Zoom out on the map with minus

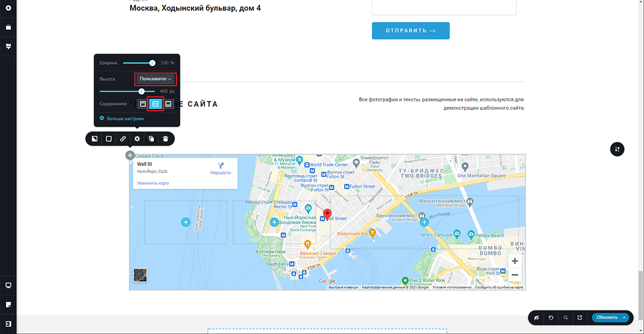[515, 275]
